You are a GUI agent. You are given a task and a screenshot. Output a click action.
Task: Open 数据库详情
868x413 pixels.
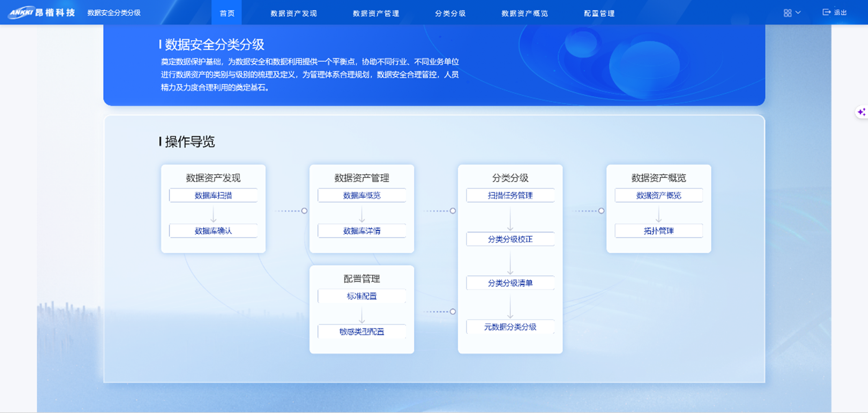(x=362, y=231)
